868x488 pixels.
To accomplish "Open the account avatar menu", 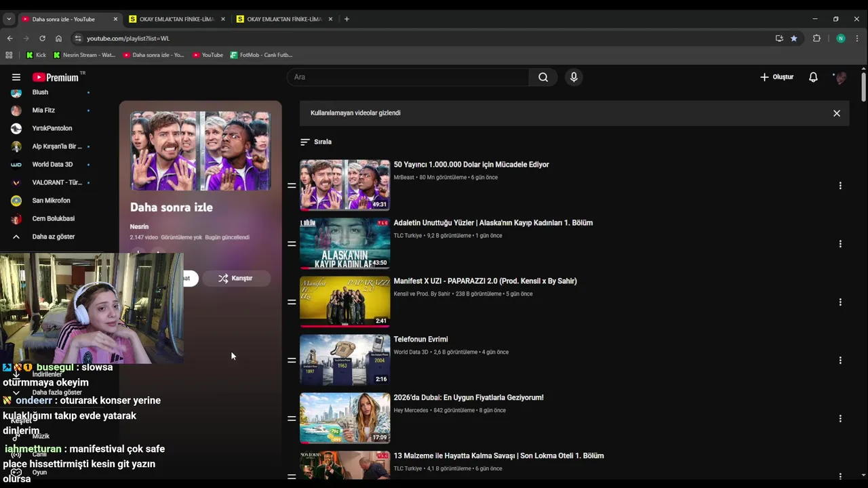I will pyautogui.click(x=841, y=77).
